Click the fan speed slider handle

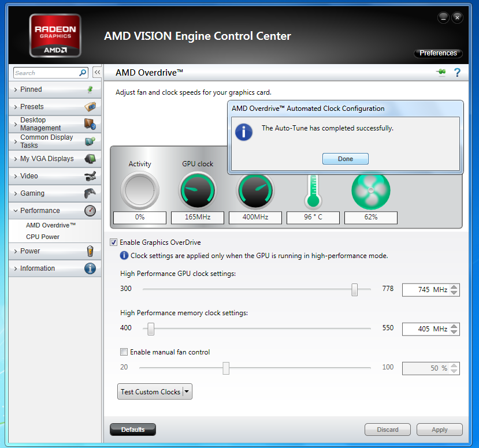coord(226,368)
